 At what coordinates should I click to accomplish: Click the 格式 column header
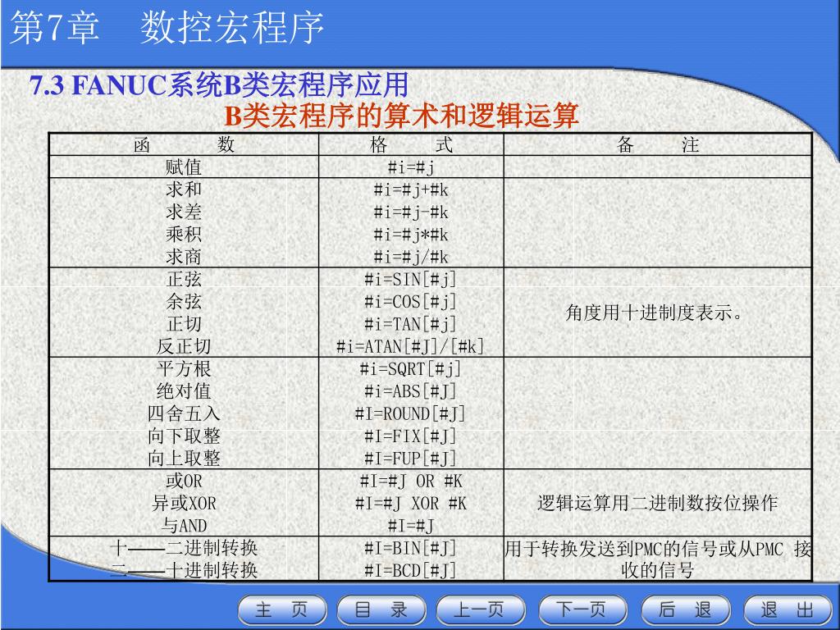point(411,144)
